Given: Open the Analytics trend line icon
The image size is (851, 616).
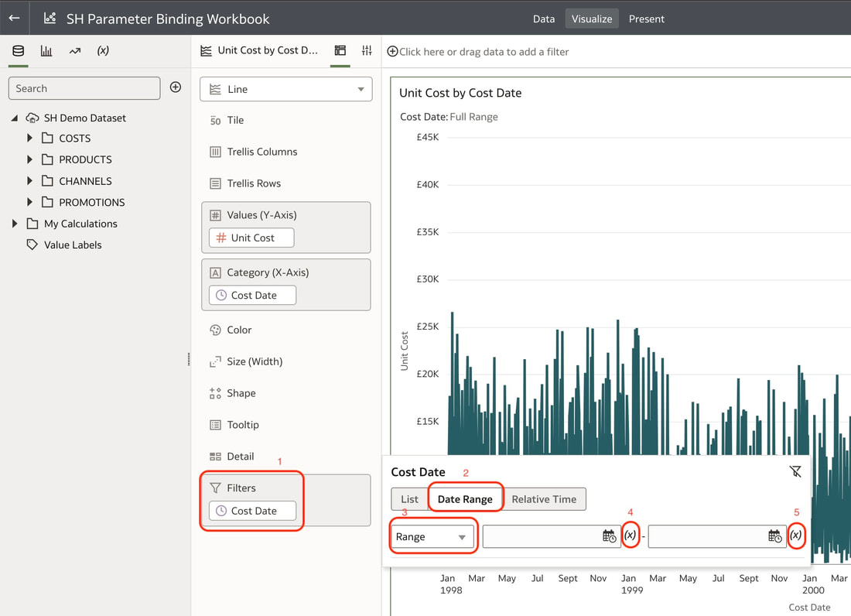Looking at the screenshot, I should (x=75, y=51).
